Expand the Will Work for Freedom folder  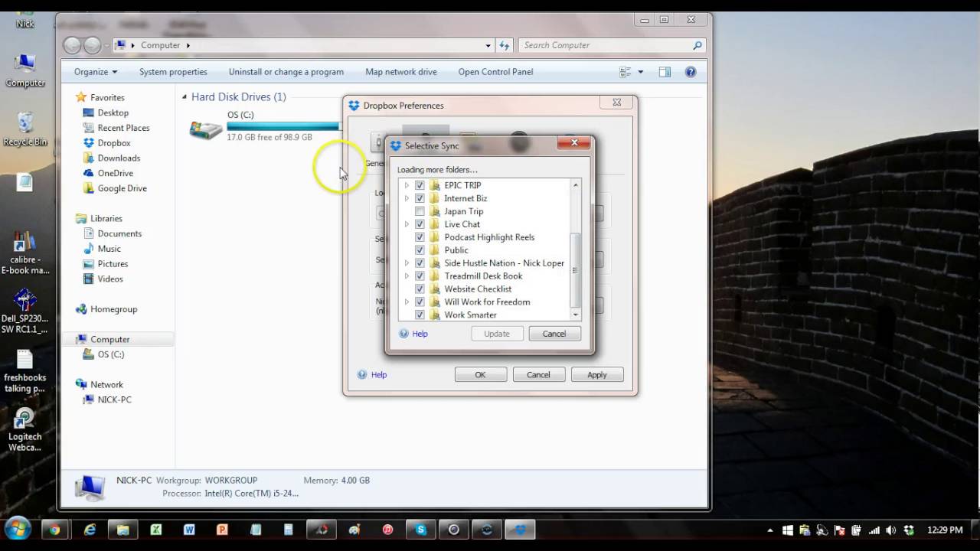(x=407, y=302)
